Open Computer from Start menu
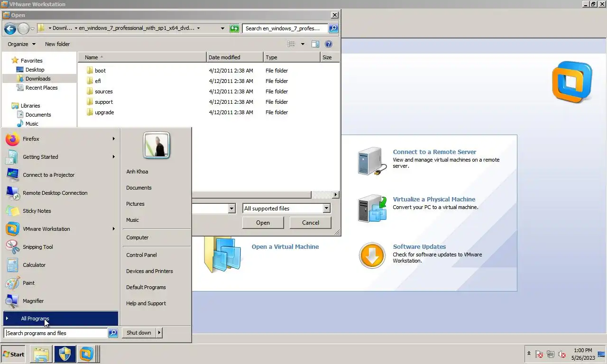Screen dimensions: 607x364 tap(138, 237)
